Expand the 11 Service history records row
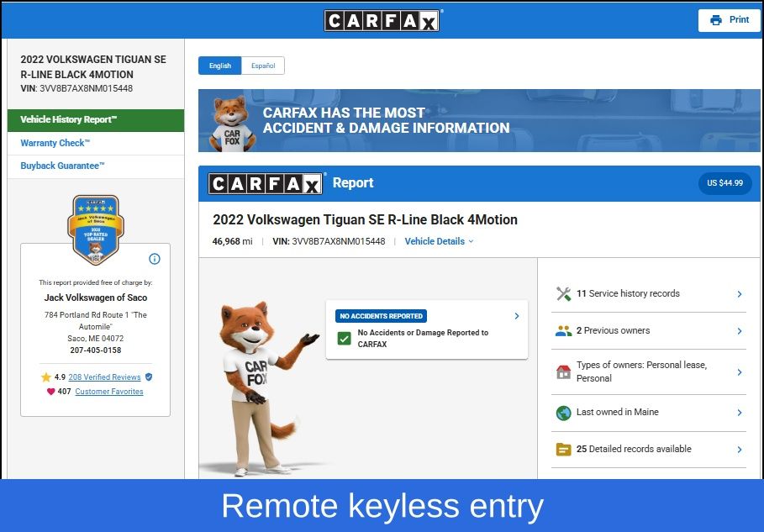The height and width of the screenshot is (532, 764). tap(739, 294)
